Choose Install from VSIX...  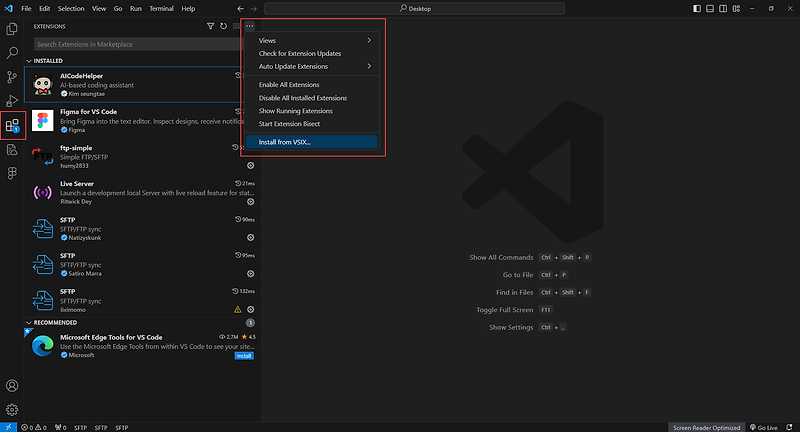312,142
